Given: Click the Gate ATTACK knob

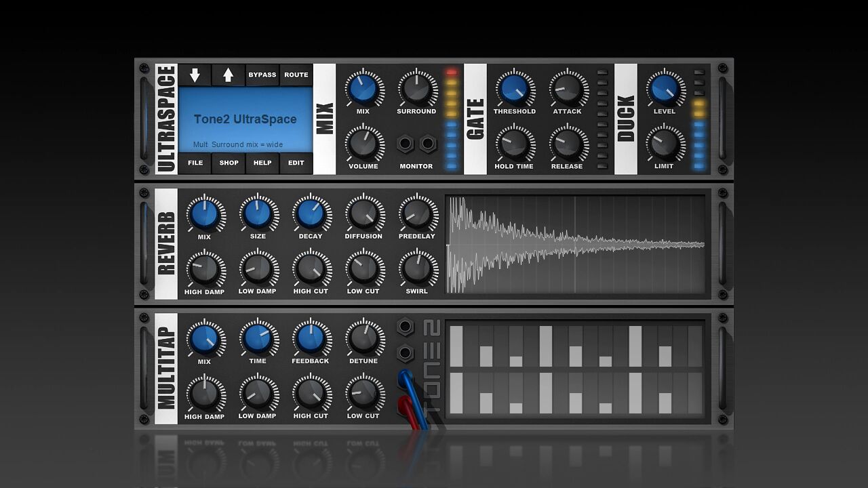Looking at the screenshot, I should 567,88.
